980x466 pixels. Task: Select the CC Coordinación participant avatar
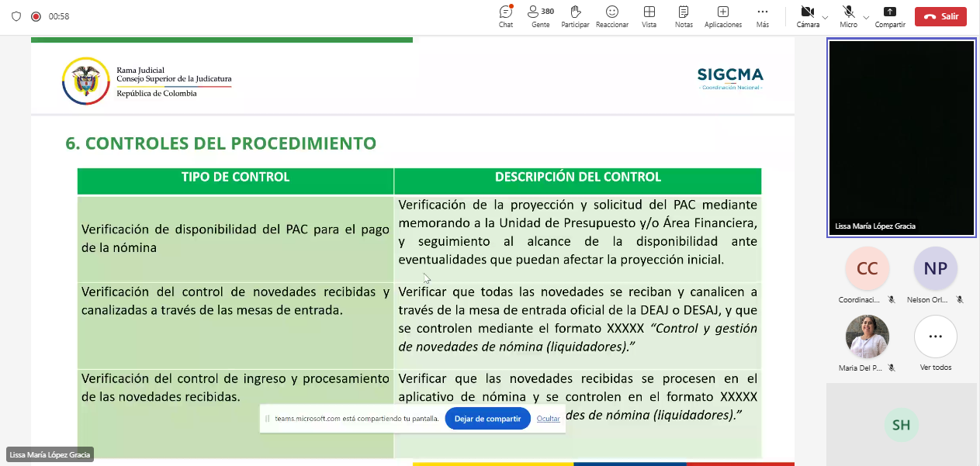coord(867,268)
